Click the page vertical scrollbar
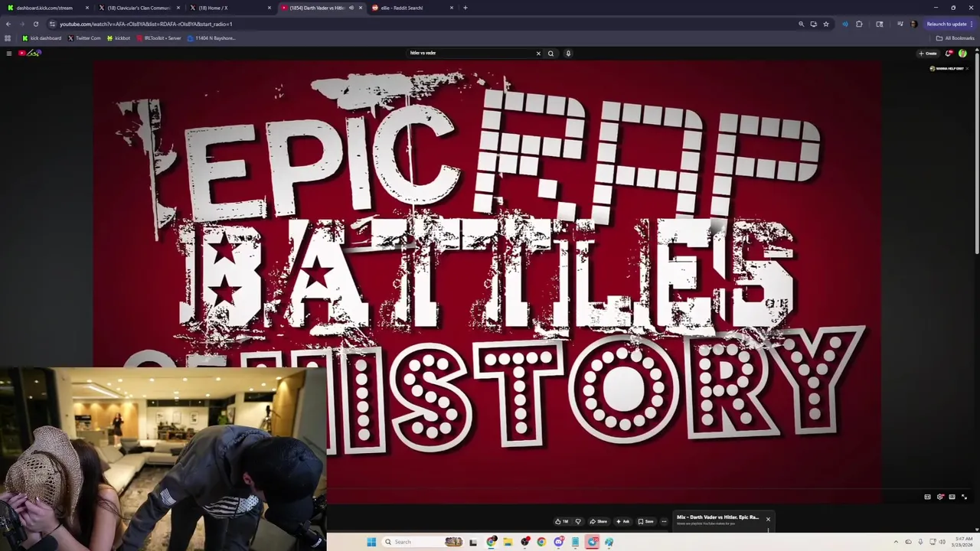This screenshot has width=980, height=551. tap(976, 153)
